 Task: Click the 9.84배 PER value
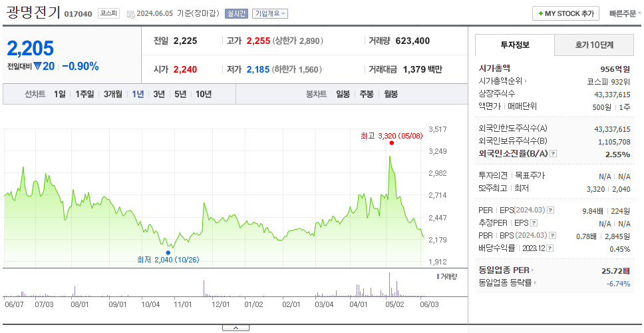pos(593,211)
